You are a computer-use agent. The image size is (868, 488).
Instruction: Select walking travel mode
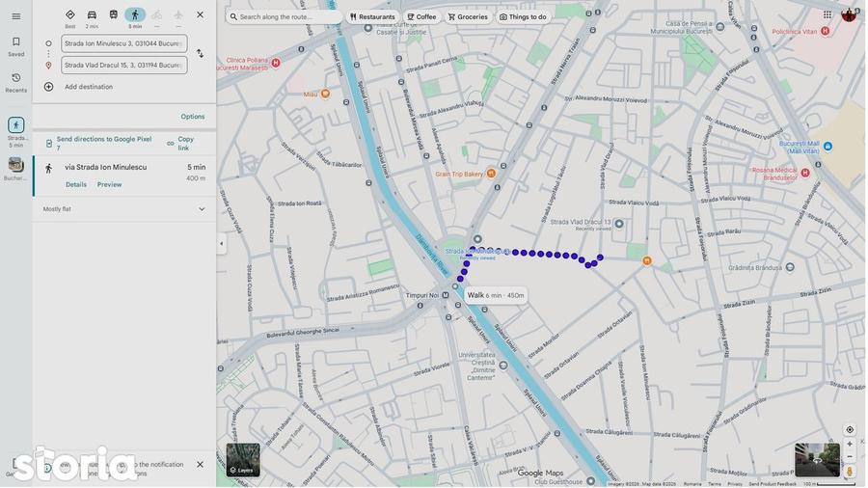tap(135, 14)
